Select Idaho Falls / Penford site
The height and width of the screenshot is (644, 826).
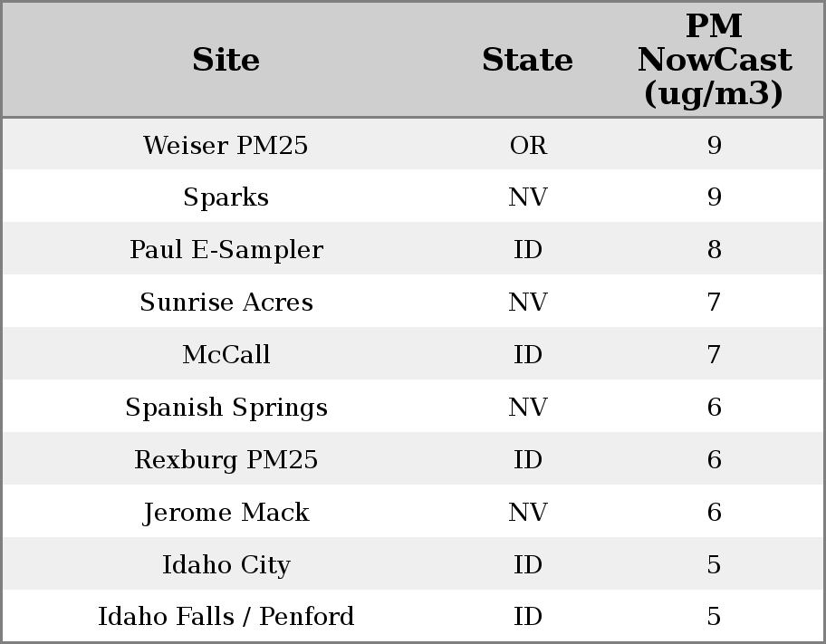(x=226, y=617)
